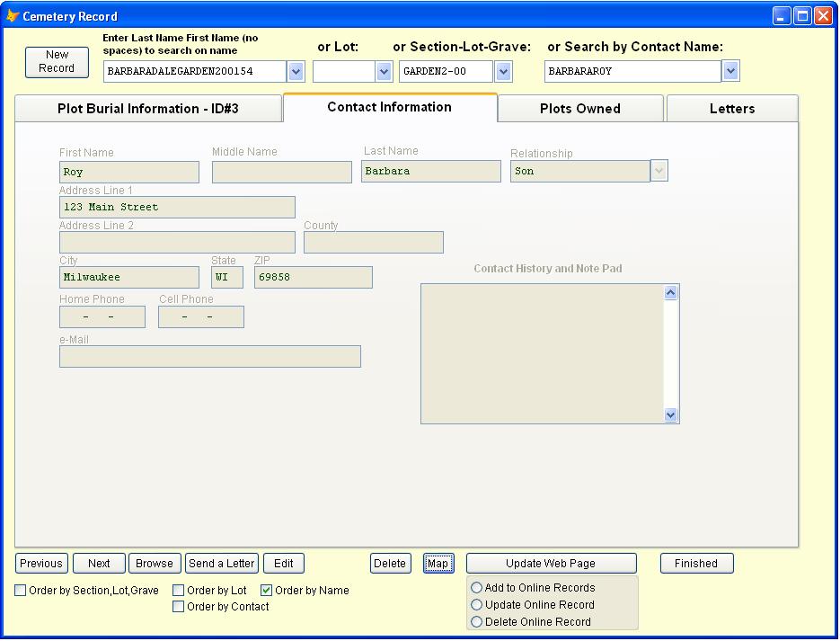Open the Section-Lot-Grave dropdown arrow
This screenshot has width=840, height=641.
[503, 71]
